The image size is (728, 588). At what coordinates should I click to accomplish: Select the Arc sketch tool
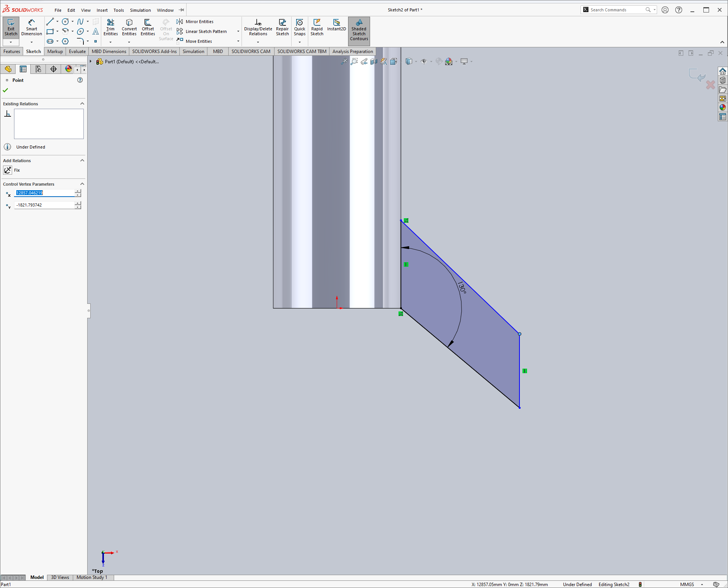click(65, 31)
